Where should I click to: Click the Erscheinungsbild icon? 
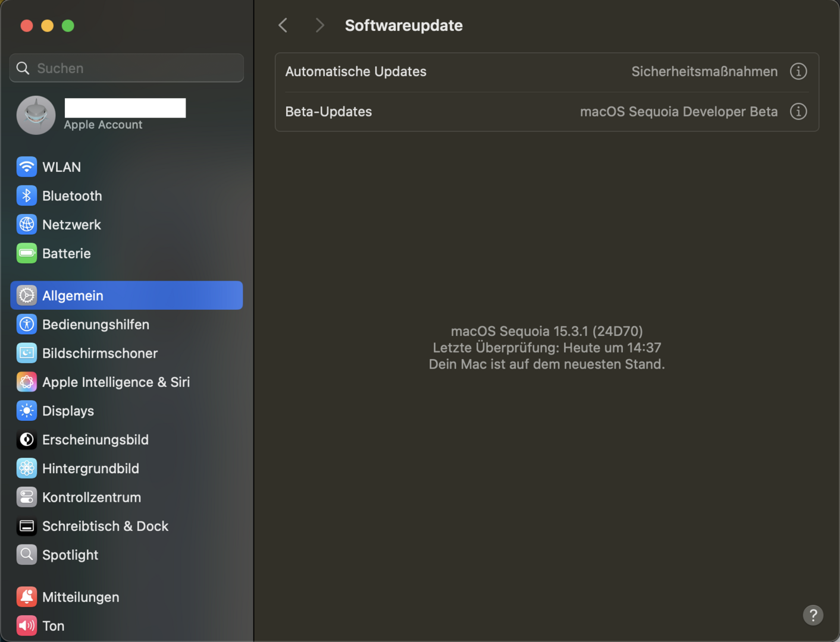click(x=27, y=440)
